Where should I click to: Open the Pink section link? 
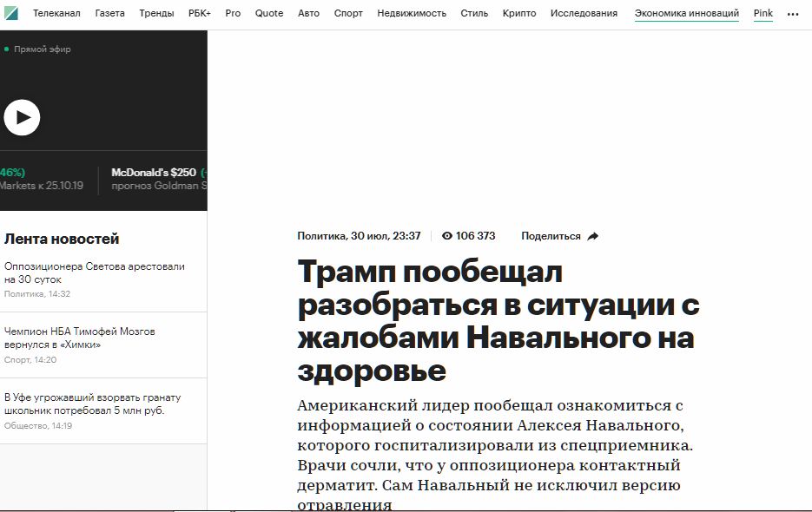(762, 14)
